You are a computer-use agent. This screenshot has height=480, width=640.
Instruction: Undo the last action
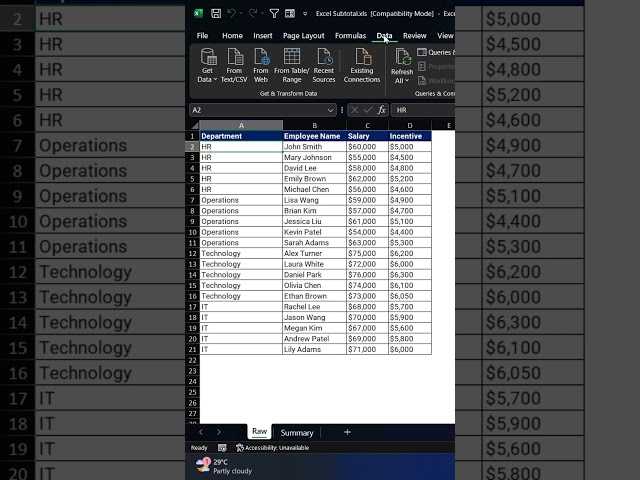click(x=231, y=13)
